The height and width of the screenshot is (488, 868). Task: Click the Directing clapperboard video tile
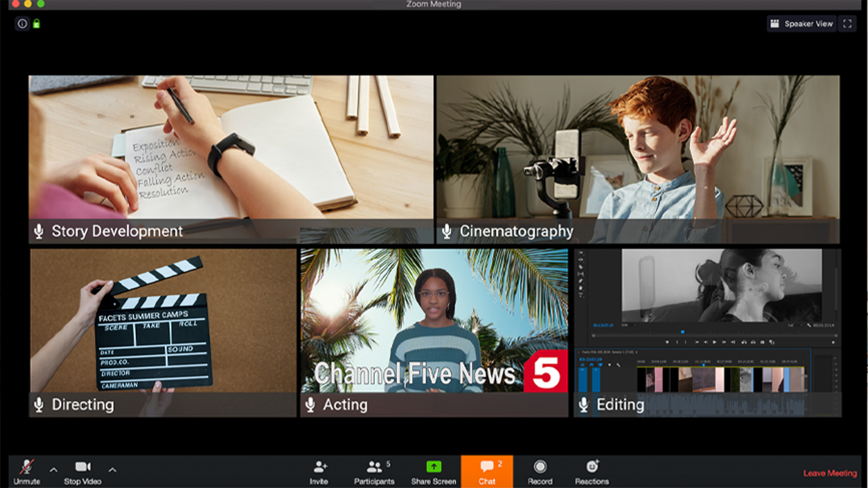[x=163, y=325]
